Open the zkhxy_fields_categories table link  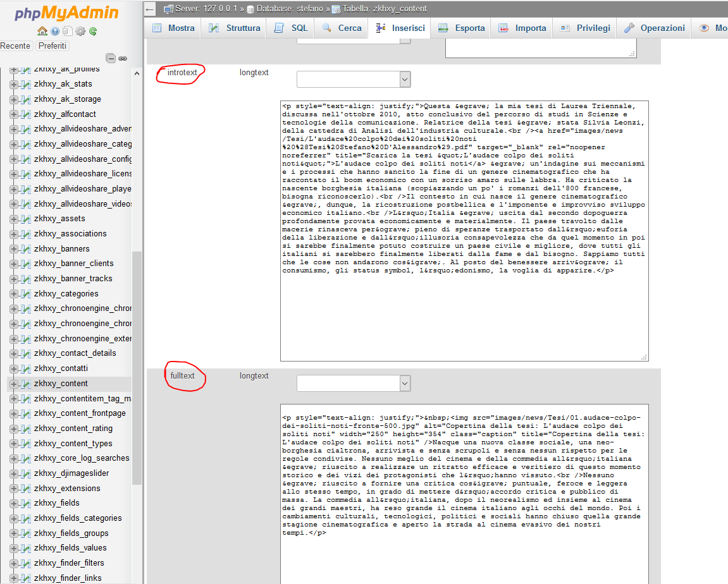(x=78, y=518)
